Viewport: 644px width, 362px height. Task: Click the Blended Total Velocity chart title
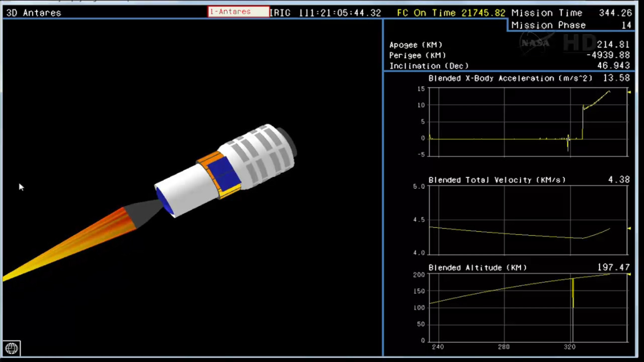click(497, 180)
